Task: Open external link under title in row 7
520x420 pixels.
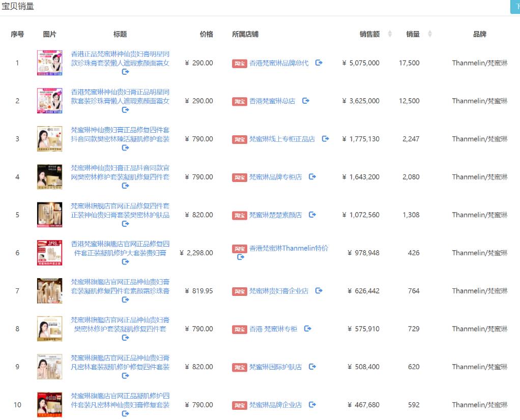Action: (125, 299)
